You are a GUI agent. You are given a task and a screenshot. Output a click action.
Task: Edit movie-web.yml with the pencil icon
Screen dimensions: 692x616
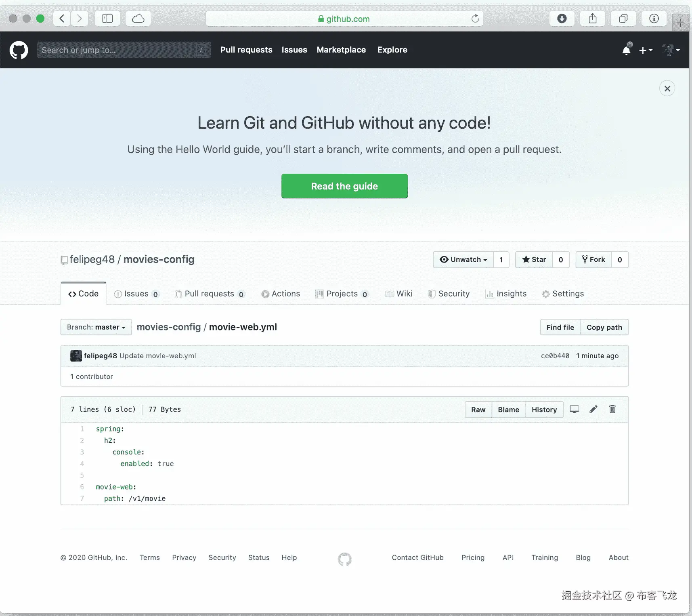pos(593,409)
